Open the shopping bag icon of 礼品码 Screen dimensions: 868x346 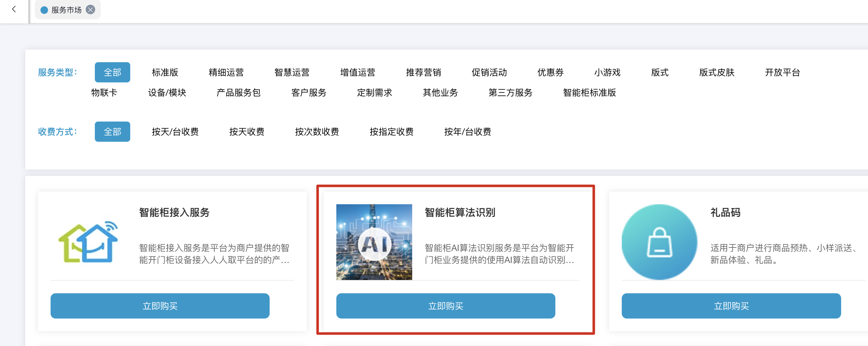click(x=659, y=242)
